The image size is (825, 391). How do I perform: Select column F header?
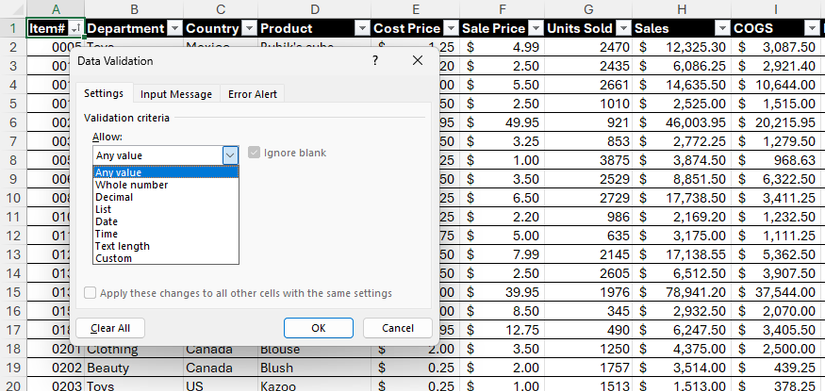(502, 9)
